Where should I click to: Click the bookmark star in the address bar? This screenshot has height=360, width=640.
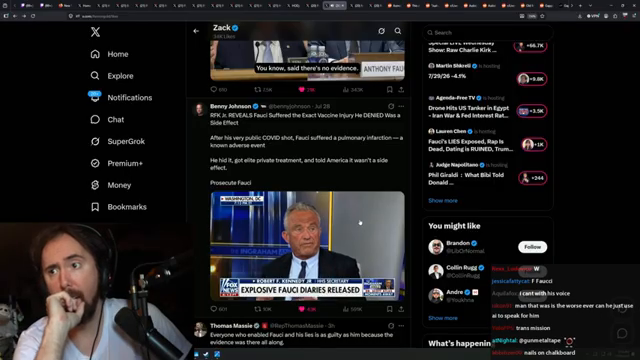pyautogui.click(x=542, y=16)
